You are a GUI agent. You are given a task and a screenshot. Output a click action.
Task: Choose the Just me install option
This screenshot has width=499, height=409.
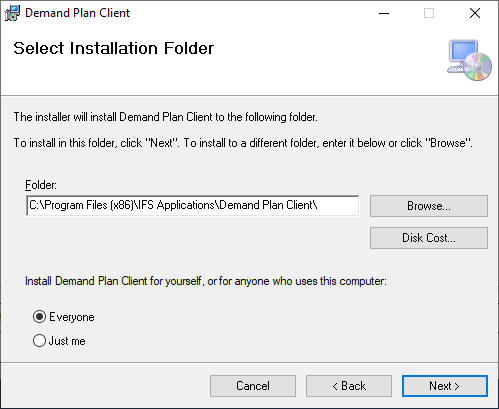coord(39,340)
